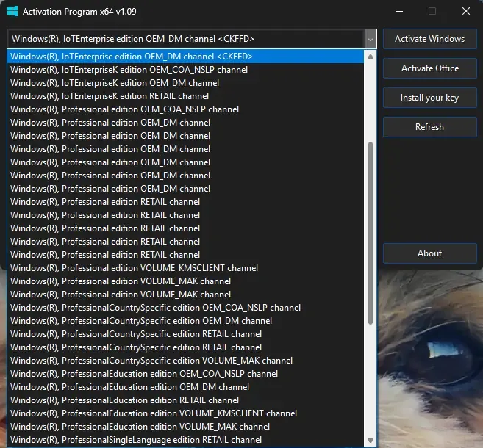Select IoTEnterpriseK edition OEM_DM channel
Image resolution: width=483 pixels, height=448 pixels.
(x=185, y=83)
